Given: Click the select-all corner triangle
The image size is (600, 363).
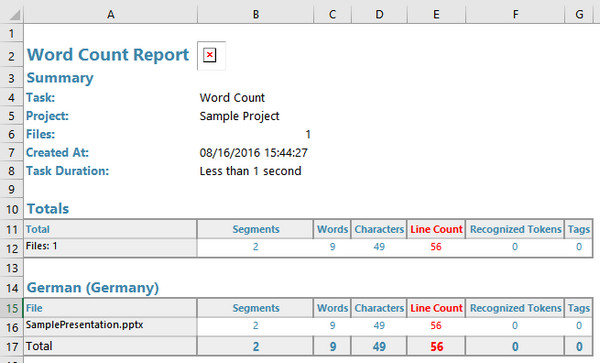Looking at the screenshot, I should click(15, 15).
